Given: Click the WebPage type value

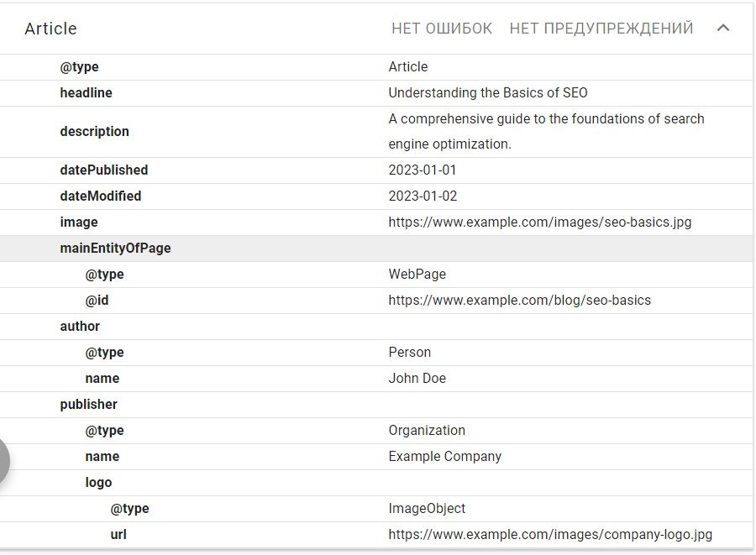Looking at the screenshot, I should [x=417, y=275].
